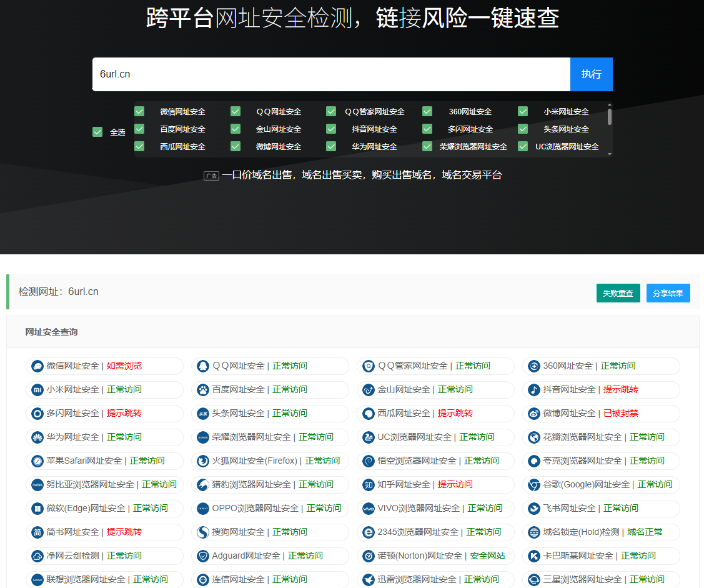The height and width of the screenshot is (588, 704).
Task: Click the Douyin note icon in results
Action: coord(534,390)
